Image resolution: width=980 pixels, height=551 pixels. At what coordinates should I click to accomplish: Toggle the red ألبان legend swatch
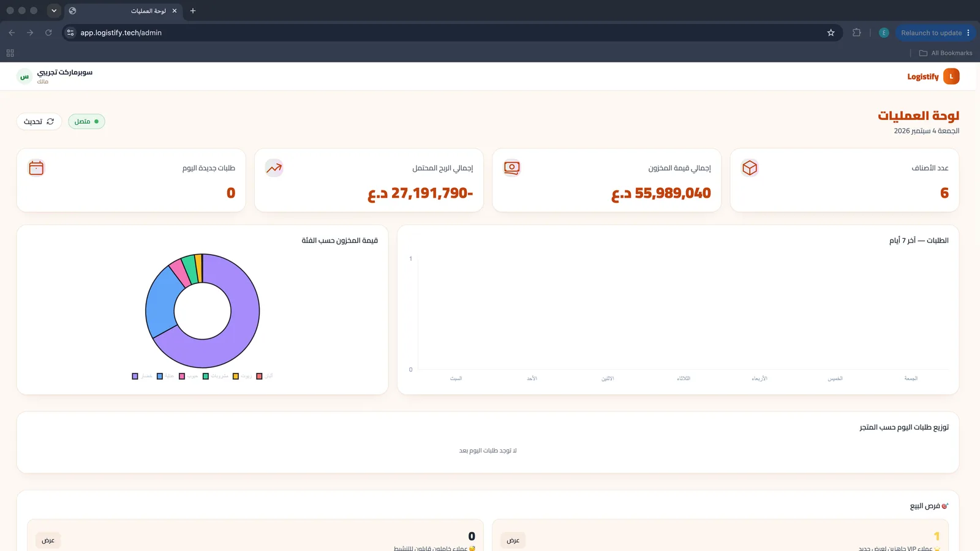260,376
